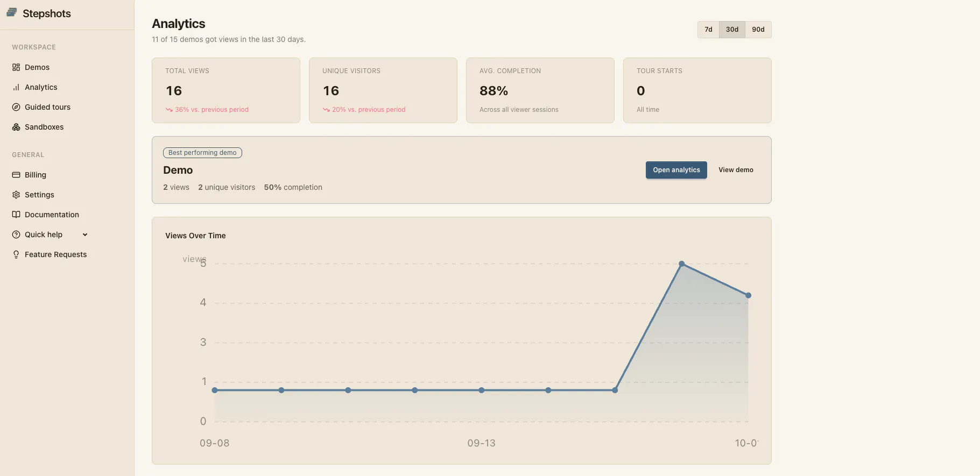This screenshot has width=980, height=476.
Task: Click the chart peak point at 5 views
Action: tap(682, 264)
